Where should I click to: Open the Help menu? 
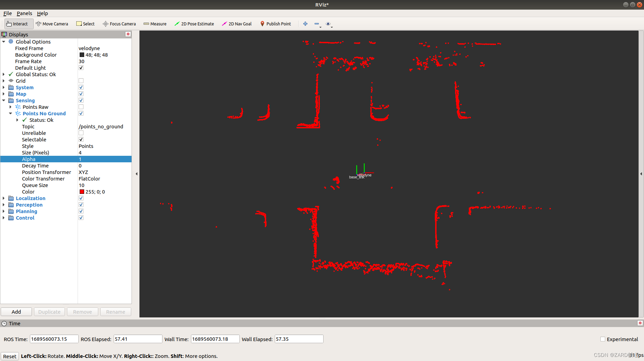point(43,13)
